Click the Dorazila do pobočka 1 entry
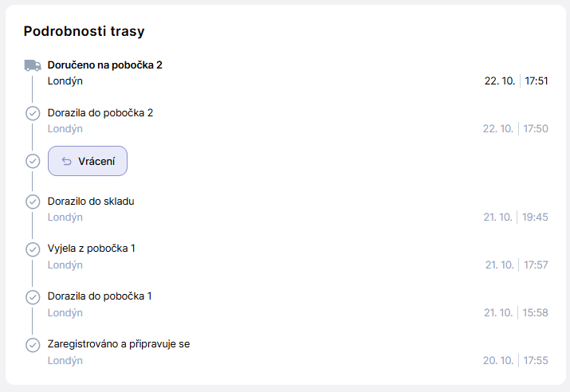 (x=100, y=296)
